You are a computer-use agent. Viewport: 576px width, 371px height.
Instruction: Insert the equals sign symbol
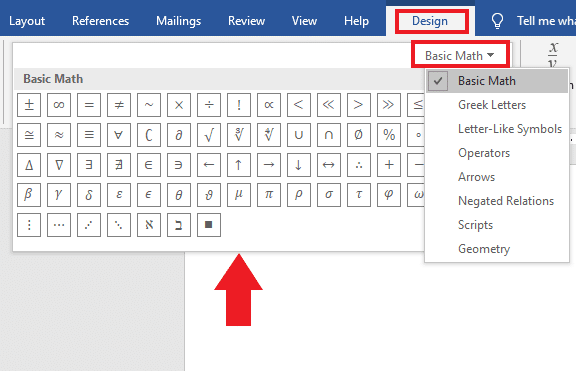(89, 105)
